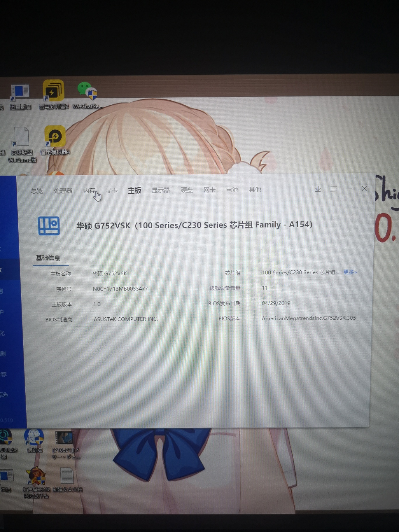This screenshot has height=532, width=399.
Task: Click the BIOS发布日期 label
Action: (x=224, y=303)
